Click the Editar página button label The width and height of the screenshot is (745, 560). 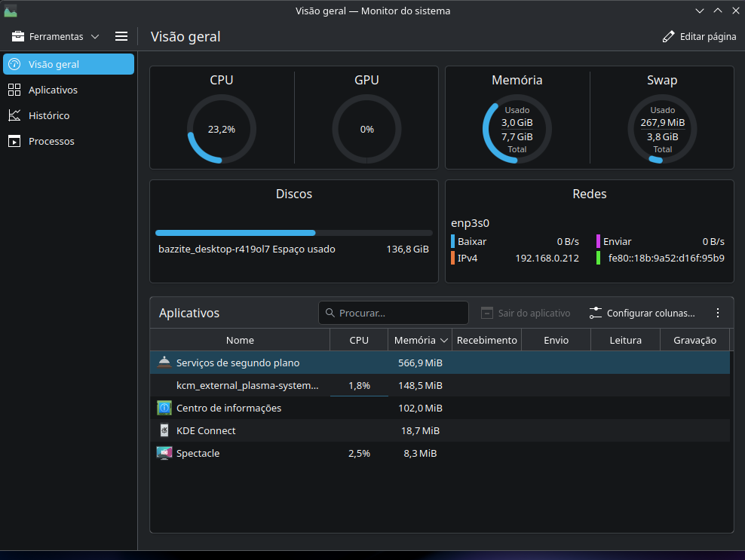coord(708,37)
